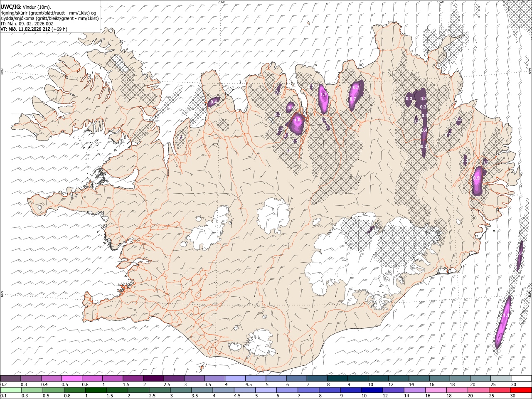Select the '(+69 h)' forecast offset text
Viewport: 532px width, 399px height.
coord(60,29)
